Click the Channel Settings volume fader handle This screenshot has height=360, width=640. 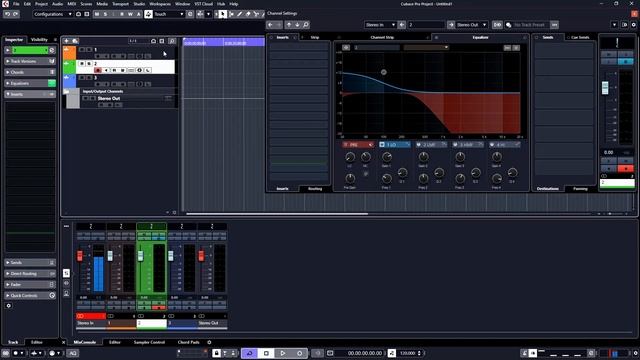(605, 88)
